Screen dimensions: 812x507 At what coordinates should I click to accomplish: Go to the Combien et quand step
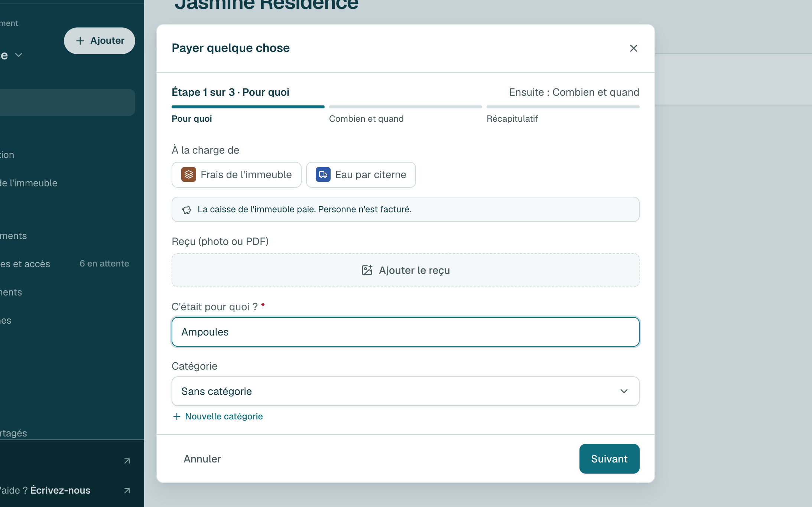click(366, 119)
